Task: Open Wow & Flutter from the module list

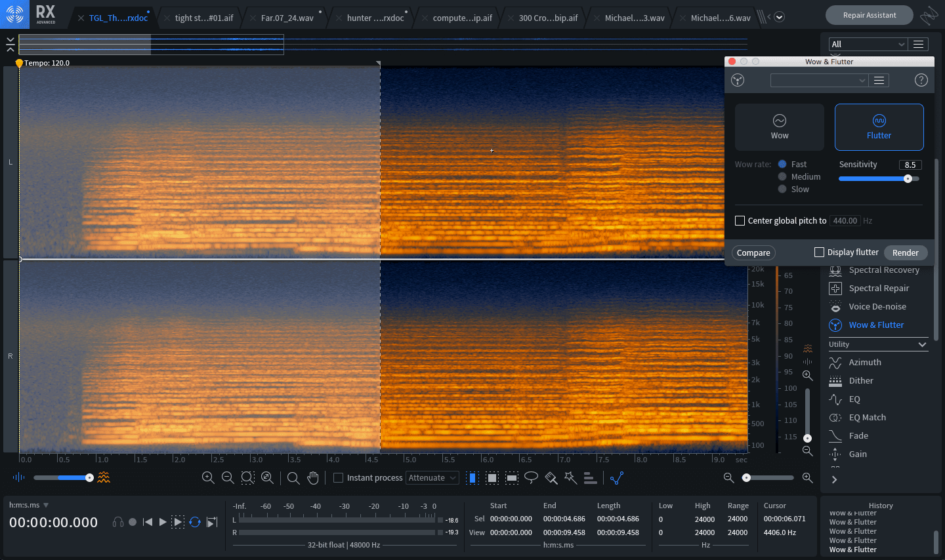Action: pyautogui.click(x=876, y=325)
